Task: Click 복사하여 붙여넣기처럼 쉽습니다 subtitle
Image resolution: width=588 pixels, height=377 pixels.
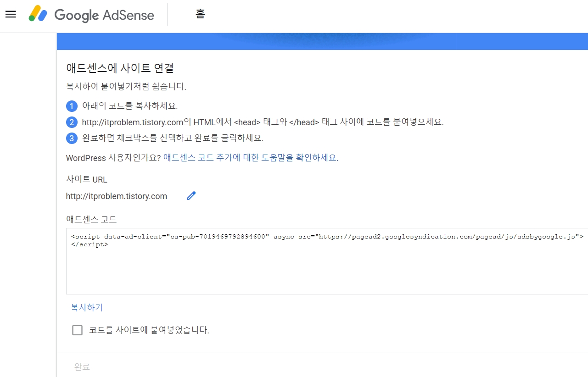Action: click(126, 86)
